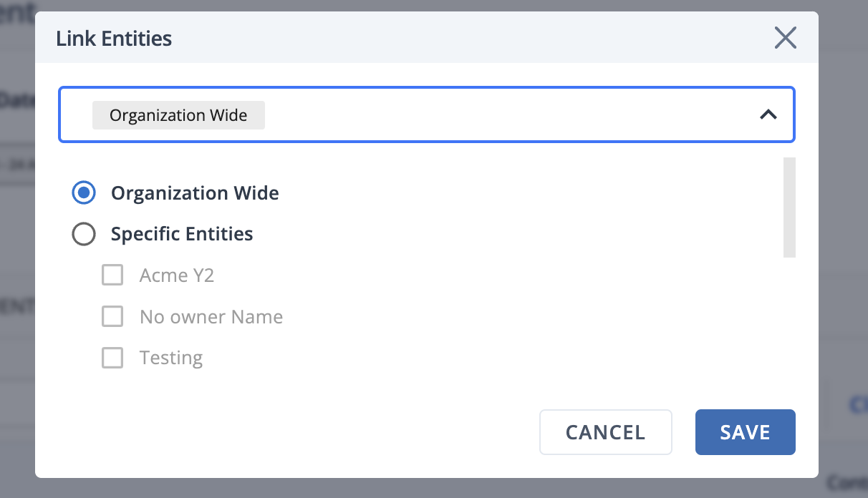Focus the empty area of the selection field
This screenshot has height=498, width=868.
501,114
